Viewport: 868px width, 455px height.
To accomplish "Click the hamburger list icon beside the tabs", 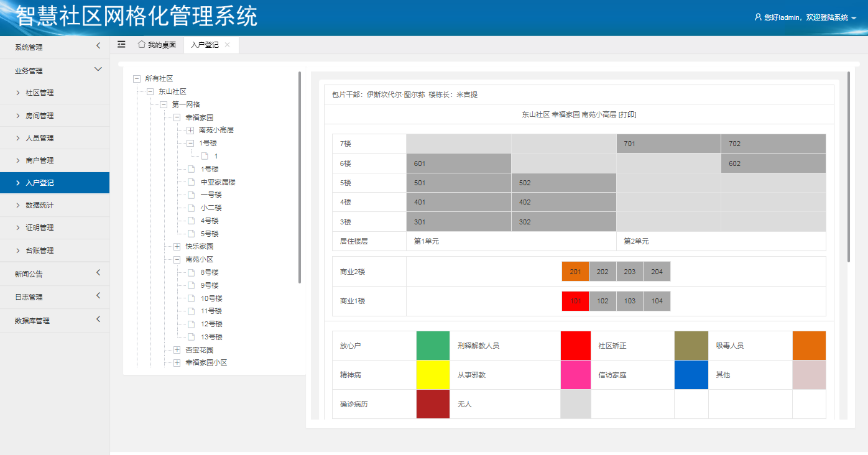I will coord(121,44).
